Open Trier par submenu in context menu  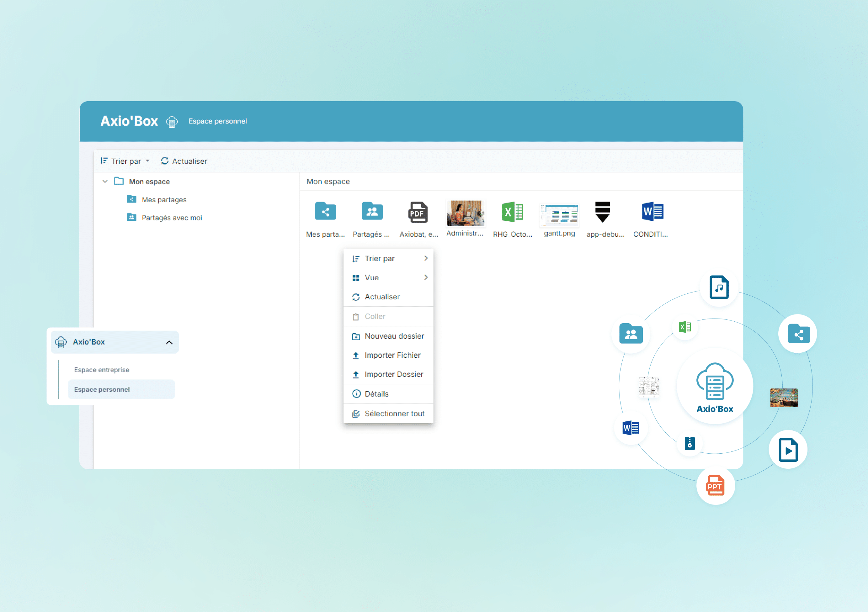[388, 259]
